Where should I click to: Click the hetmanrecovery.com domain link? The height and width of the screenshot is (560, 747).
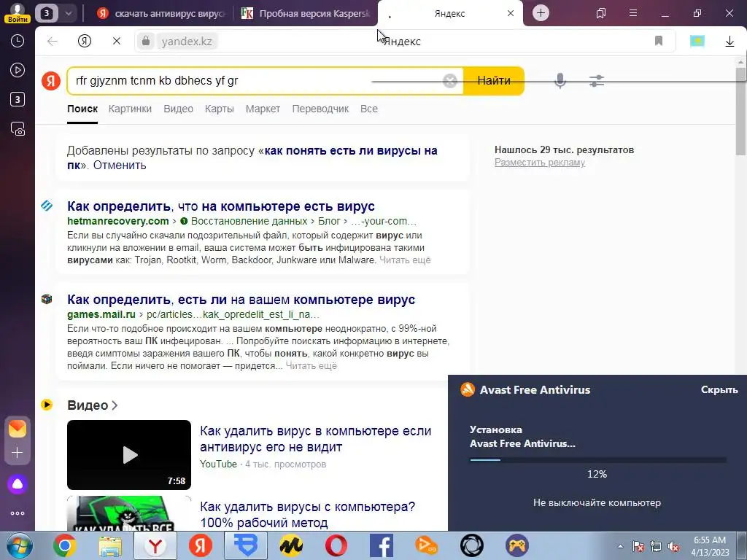pyautogui.click(x=118, y=221)
